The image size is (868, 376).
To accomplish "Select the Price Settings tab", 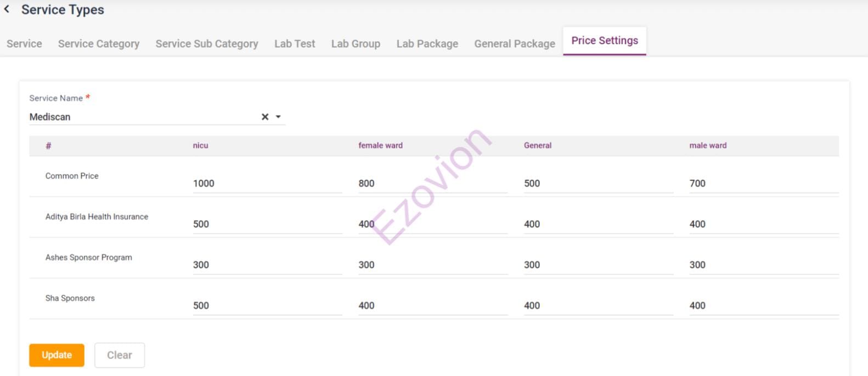I will point(605,41).
